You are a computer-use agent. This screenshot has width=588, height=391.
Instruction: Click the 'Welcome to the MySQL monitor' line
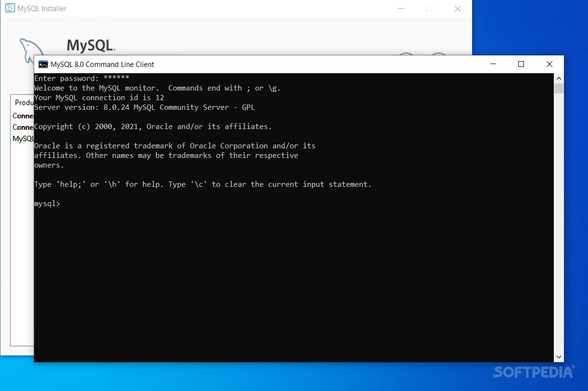[x=157, y=88]
